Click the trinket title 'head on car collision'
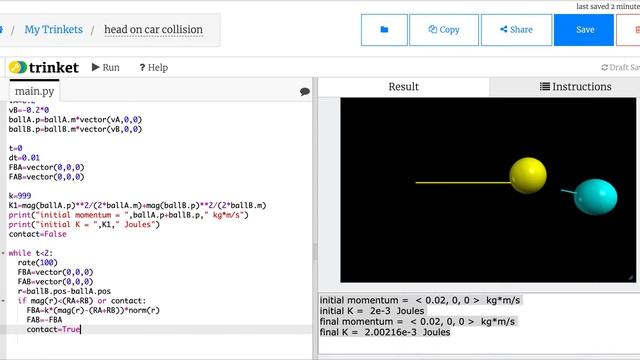Screen dimensions: 640x360 coord(153,29)
